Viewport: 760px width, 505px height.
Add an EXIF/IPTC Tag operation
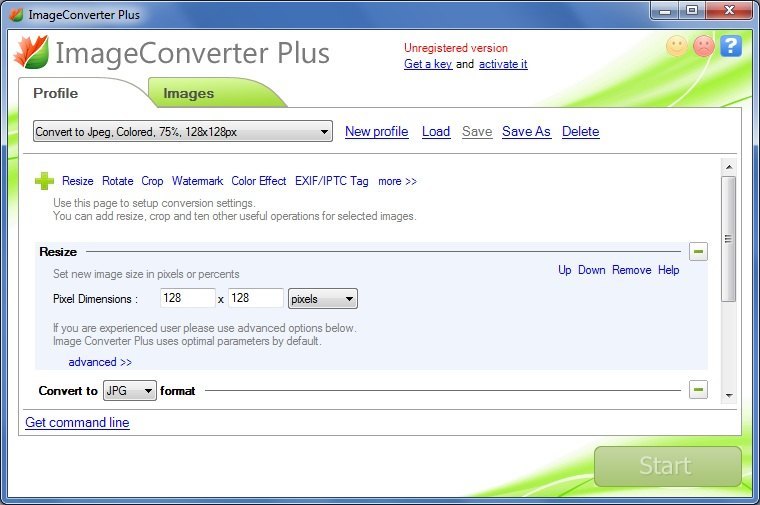click(x=332, y=181)
